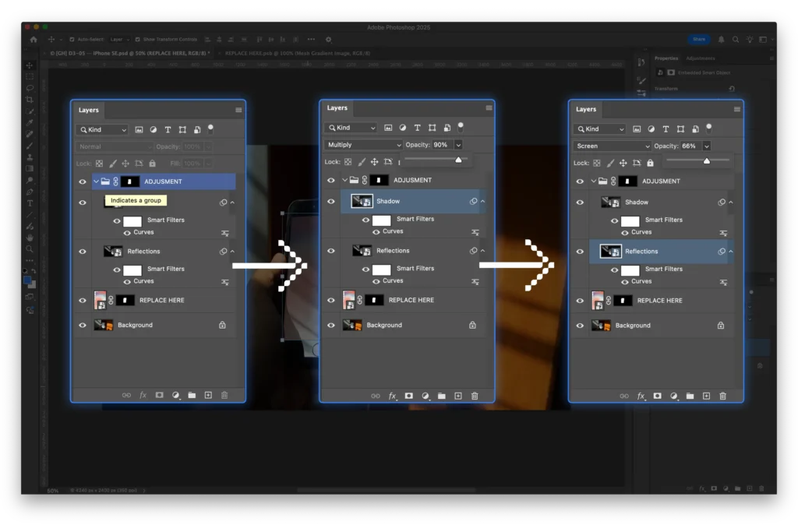The width and height of the screenshot is (798, 532).
Task: Open the Opacity 66% dropdown arrow
Action: 706,146
